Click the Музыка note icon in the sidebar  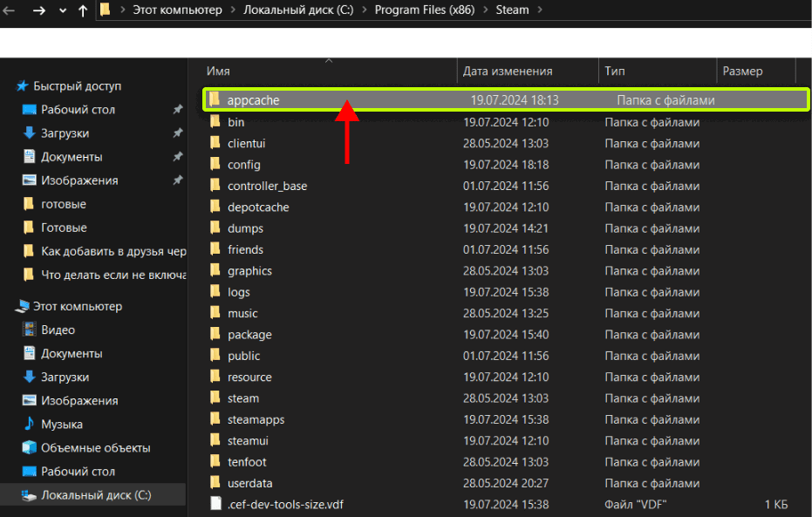[x=30, y=424]
